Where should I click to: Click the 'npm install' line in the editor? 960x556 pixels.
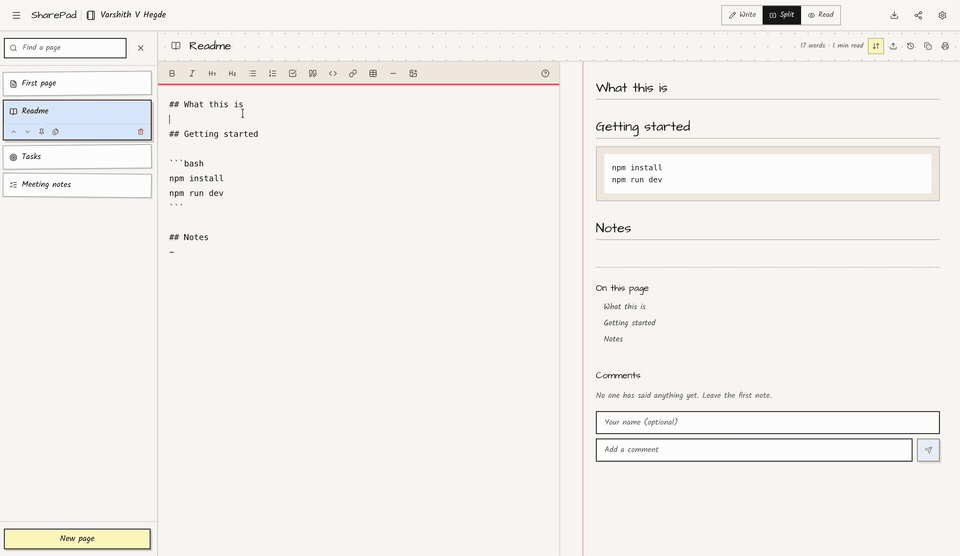point(197,178)
